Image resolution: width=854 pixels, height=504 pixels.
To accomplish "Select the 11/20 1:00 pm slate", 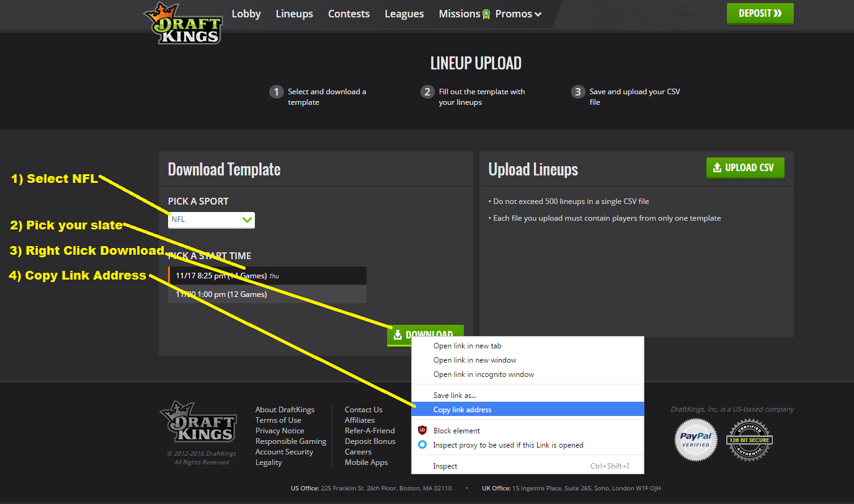I will click(267, 294).
